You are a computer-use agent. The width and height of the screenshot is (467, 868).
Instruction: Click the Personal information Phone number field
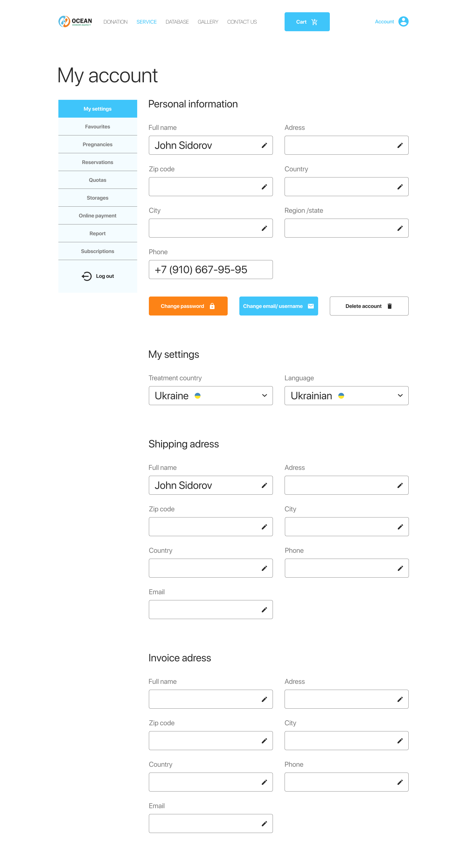pos(211,270)
